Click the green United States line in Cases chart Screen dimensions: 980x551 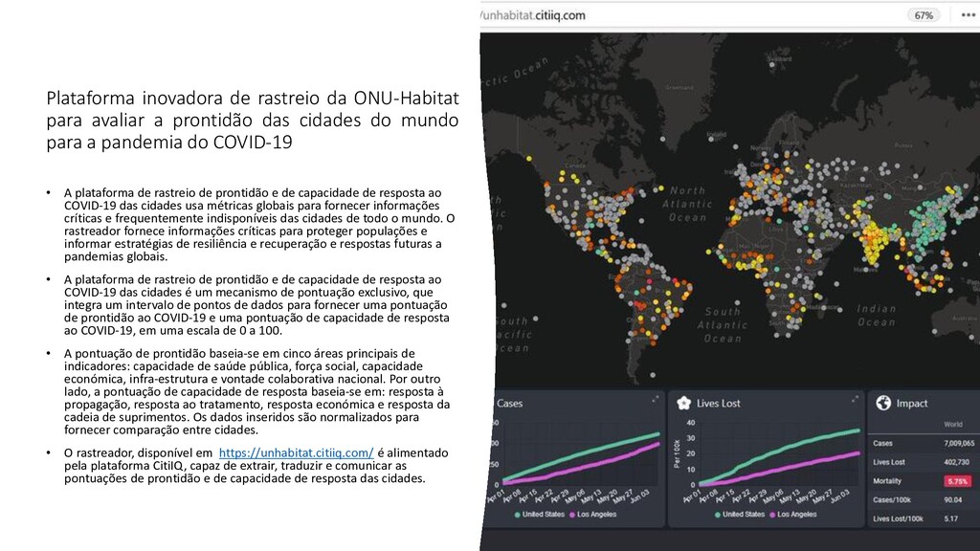pyautogui.click(x=581, y=456)
